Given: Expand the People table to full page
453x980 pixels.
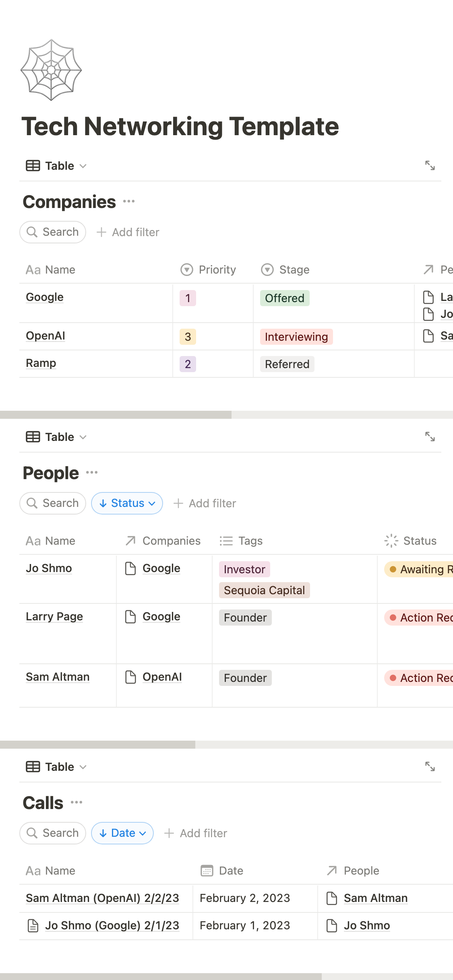Looking at the screenshot, I should [x=430, y=436].
